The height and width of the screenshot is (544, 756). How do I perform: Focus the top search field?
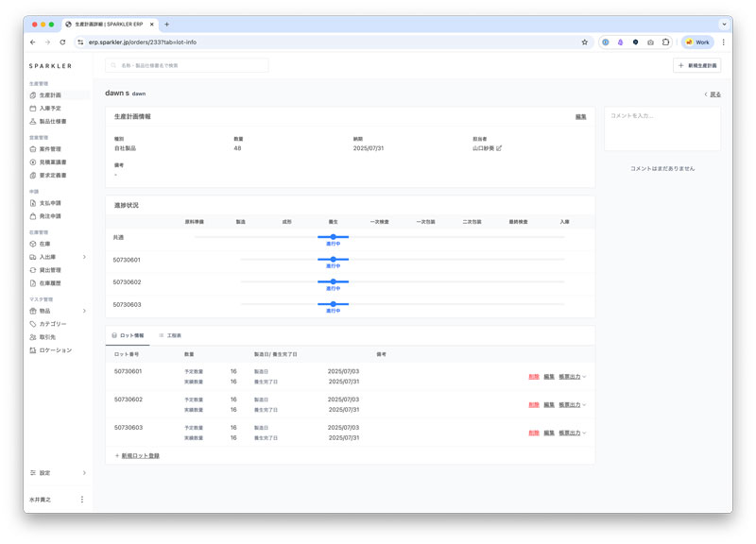(x=186, y=65)
